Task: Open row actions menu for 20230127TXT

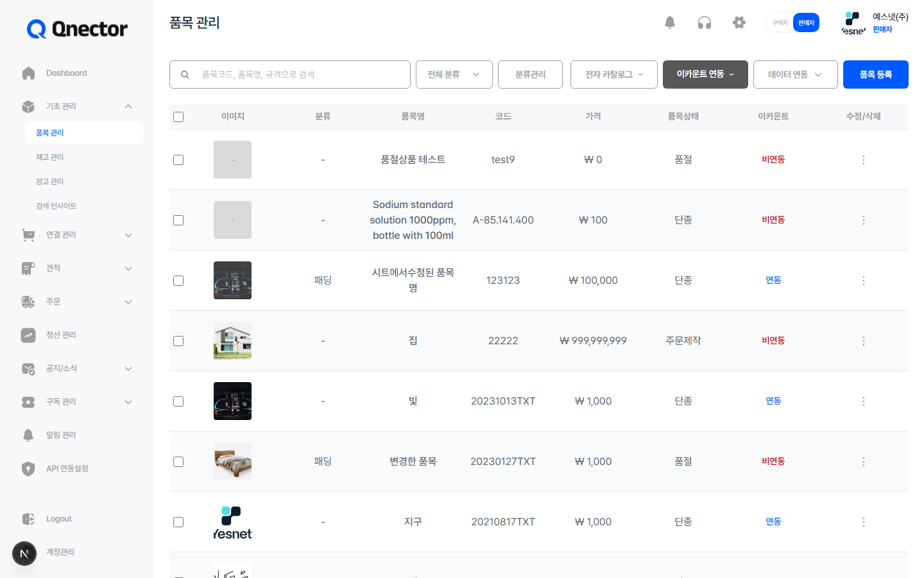Action: 864,462
